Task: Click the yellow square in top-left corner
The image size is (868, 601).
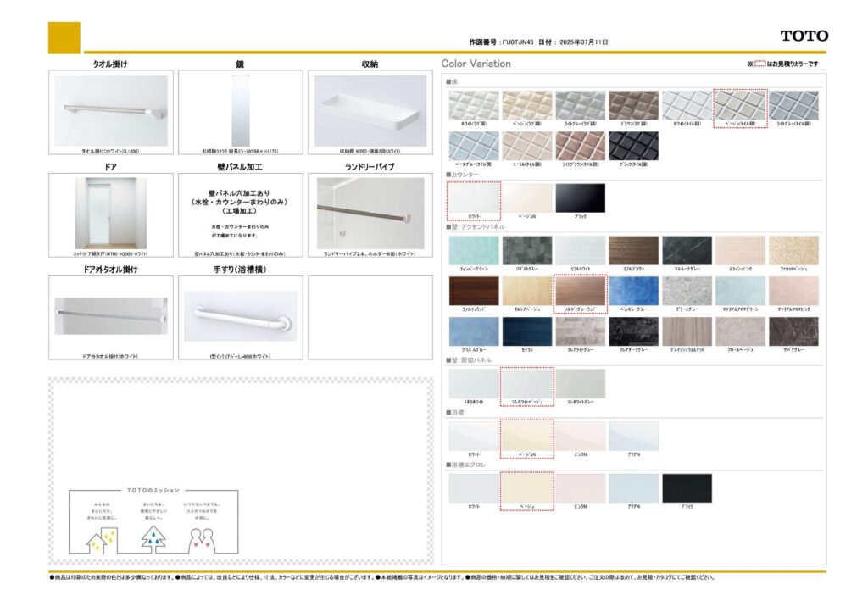Action: pos(64,38)
